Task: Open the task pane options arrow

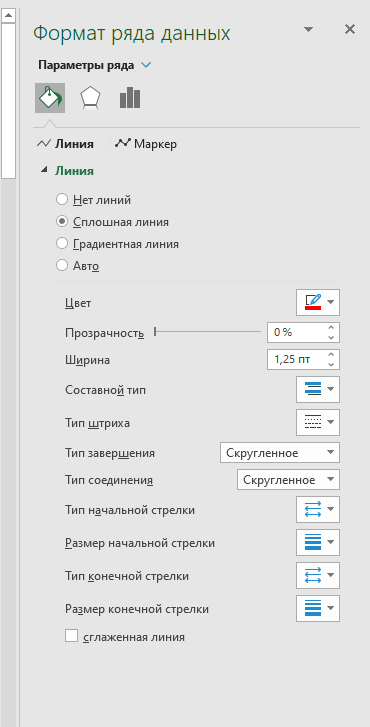Action: tap(308, 30)
